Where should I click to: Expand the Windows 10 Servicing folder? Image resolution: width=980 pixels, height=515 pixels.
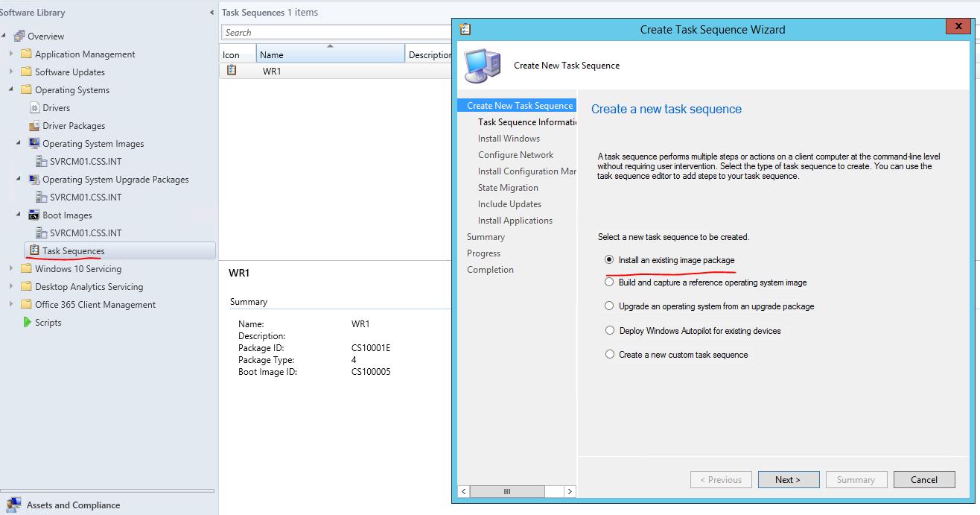(x=10, y=268)
